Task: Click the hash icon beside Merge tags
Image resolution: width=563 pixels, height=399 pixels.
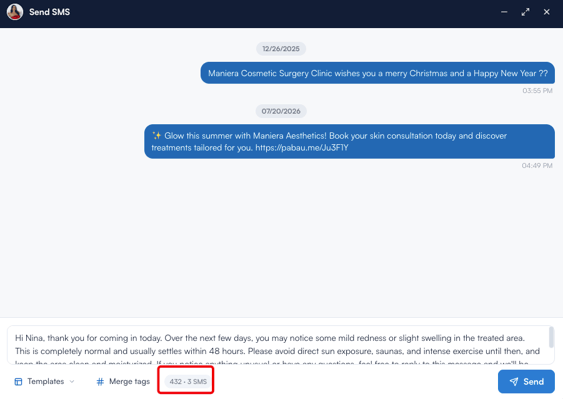Action: (100, 381)
